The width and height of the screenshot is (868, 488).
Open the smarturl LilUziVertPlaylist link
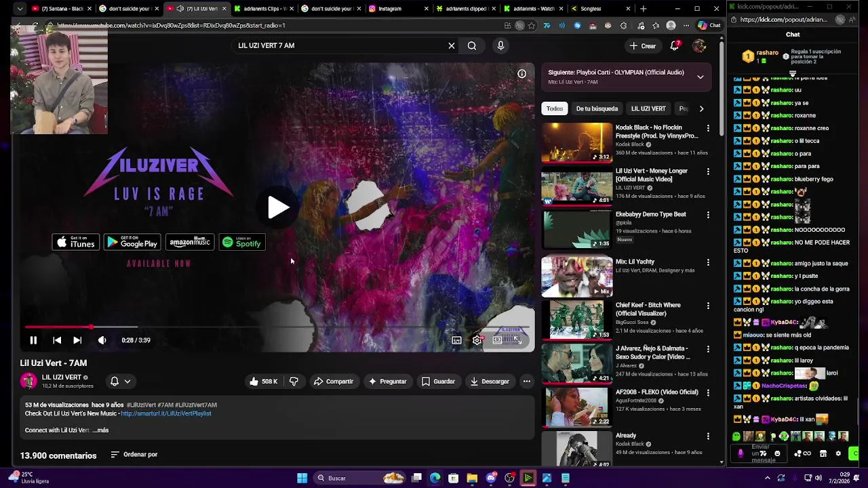click(165, 413)
